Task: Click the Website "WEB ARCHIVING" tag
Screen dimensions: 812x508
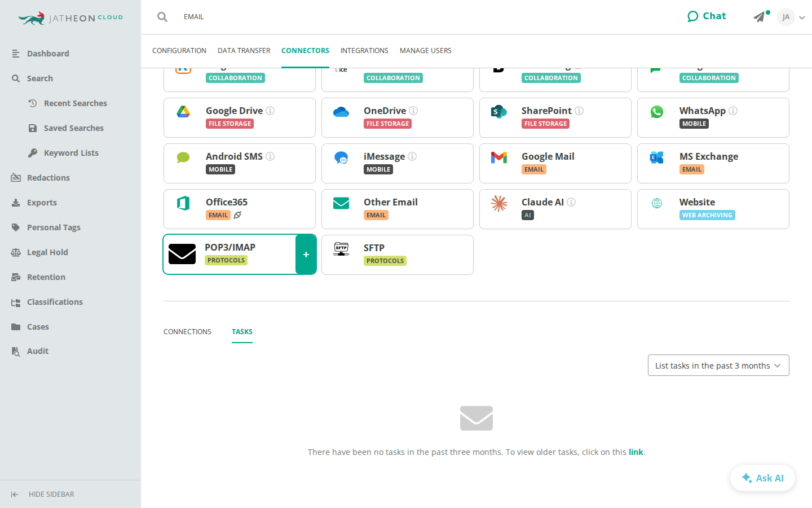Action: [x=707, y=215]
